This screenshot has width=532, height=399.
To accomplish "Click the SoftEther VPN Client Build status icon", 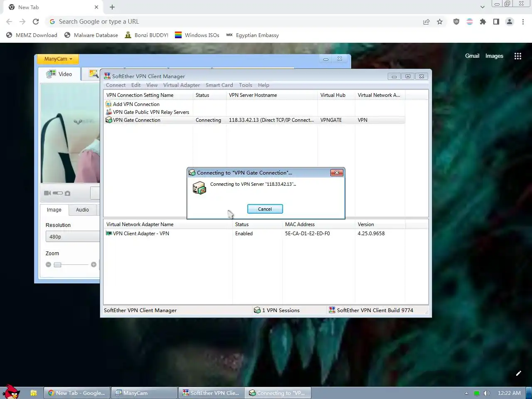I will point(332,310).
